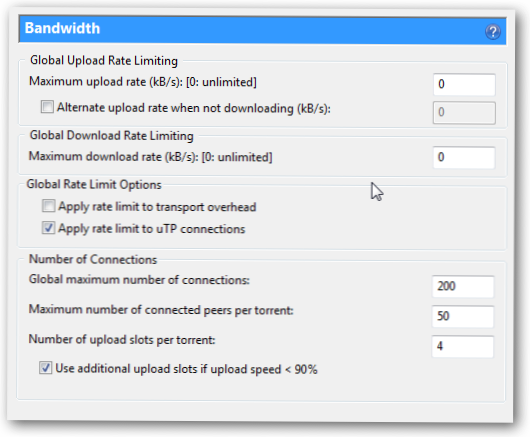Image resolution: width=530 pixels, height=437 pixels.
Task: Click the Bandwidth header title
Action: pos(63,28)
